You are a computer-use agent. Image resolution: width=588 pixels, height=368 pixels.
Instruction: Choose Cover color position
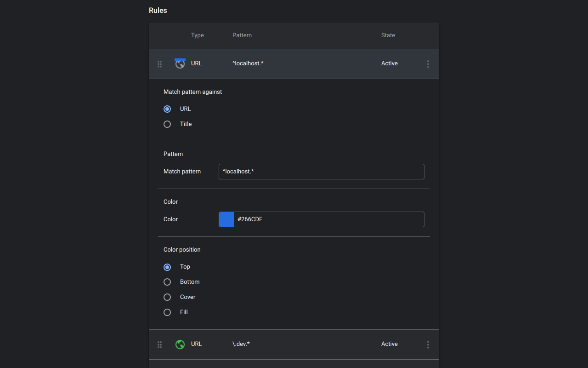pos(167,297)
